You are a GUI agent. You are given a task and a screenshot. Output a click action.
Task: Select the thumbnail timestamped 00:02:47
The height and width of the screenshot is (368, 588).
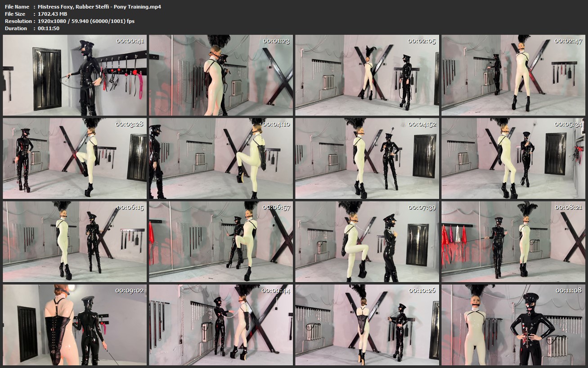513,76
